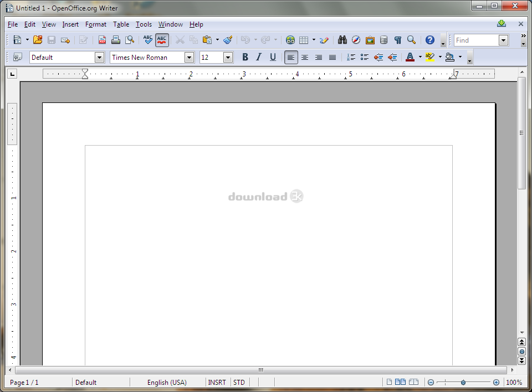Screen dimensions: 532x392
Task: Click the Page Preview icon
Action: [x=130, y=40]
